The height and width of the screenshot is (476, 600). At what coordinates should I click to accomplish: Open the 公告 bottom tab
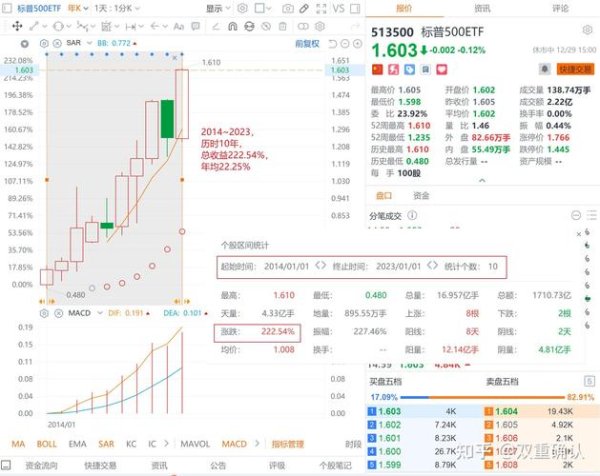[x=218, y=465]
